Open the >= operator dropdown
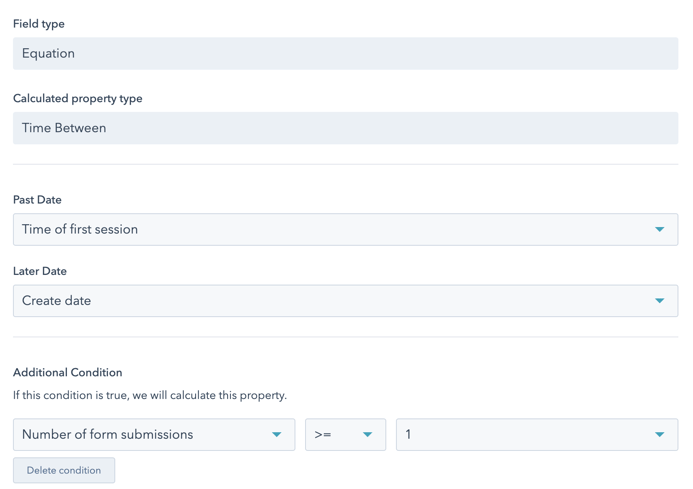 345,435
